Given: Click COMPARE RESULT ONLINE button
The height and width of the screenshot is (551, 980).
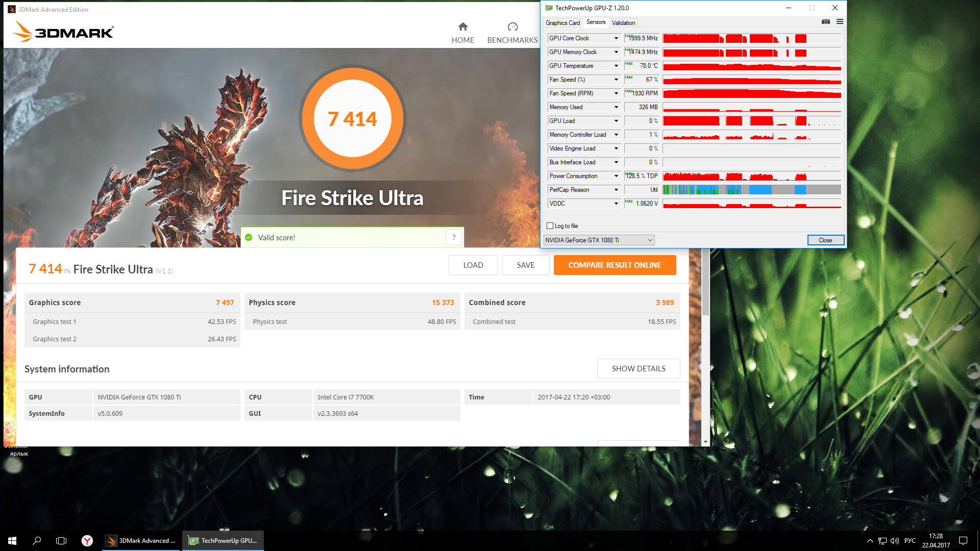Looking at the screenshot, I should click(615, 265).
